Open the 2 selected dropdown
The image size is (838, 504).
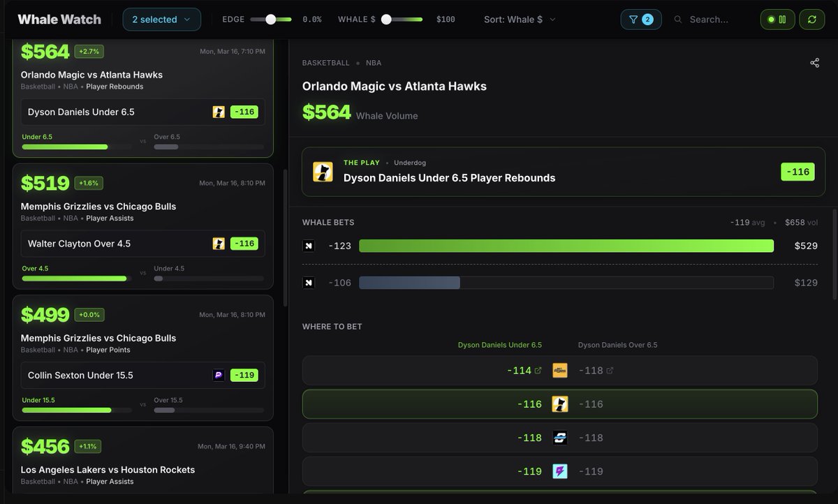pyautogui.click(x=162, y=20)
